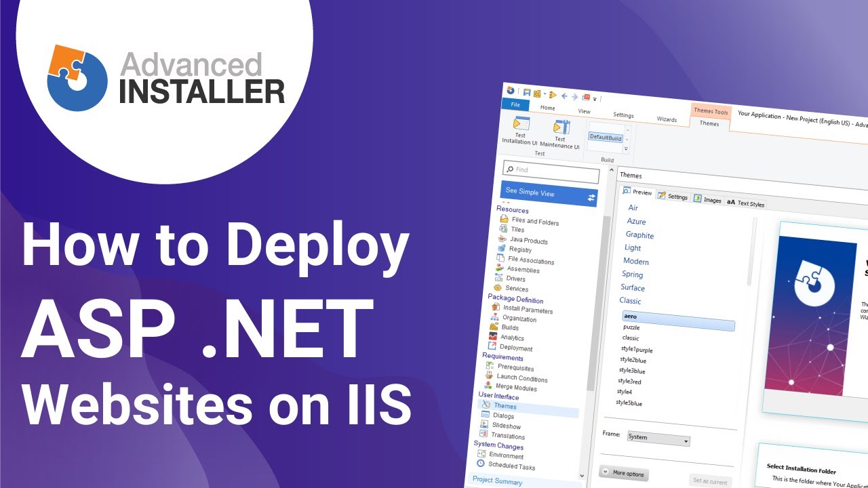
Task: Select DefaultBuild in the Build gallery
Action: pos(606,138)
